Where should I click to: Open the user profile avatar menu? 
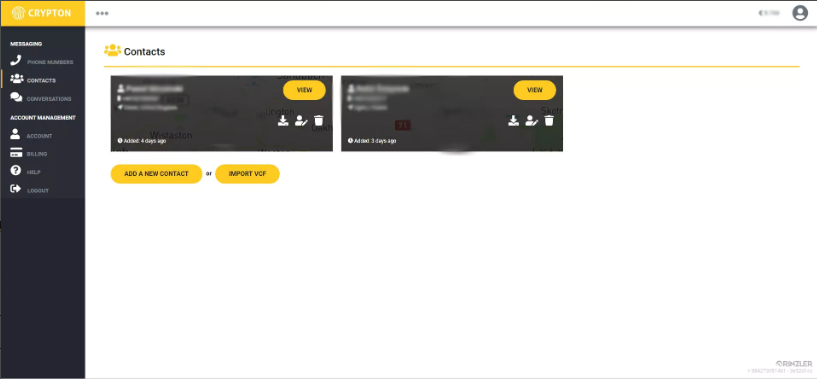click(799, 13)
